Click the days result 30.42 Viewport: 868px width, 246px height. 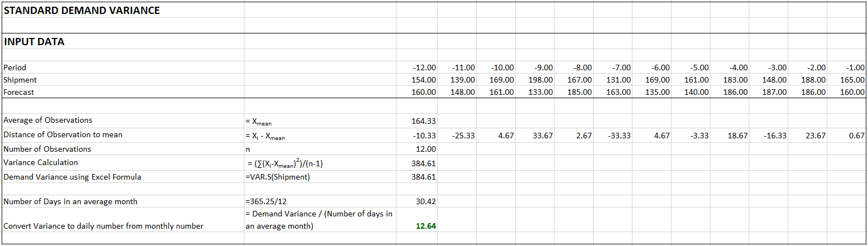tap(426, 201)
